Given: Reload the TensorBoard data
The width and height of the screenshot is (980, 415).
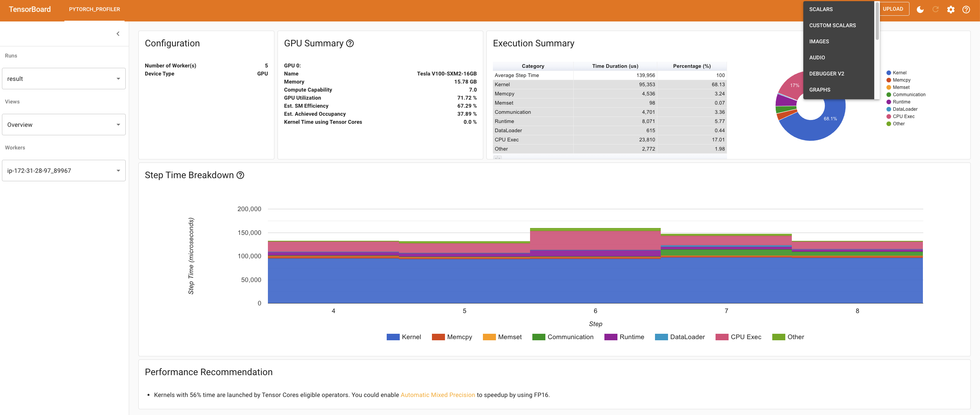Looking at the screenshot, I should pos(936,9).
